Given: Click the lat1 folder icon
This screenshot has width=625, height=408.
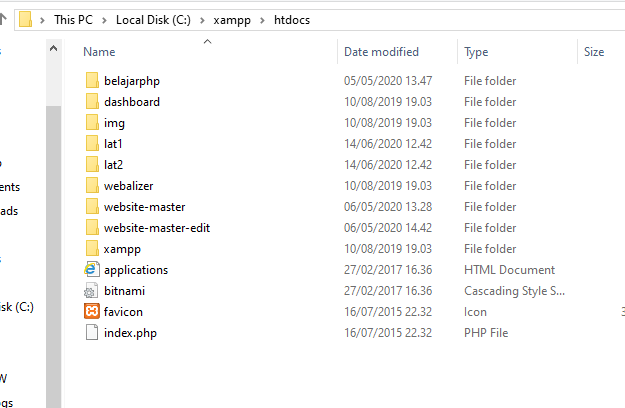Looking at the screenshot, I should click(92, 143).
